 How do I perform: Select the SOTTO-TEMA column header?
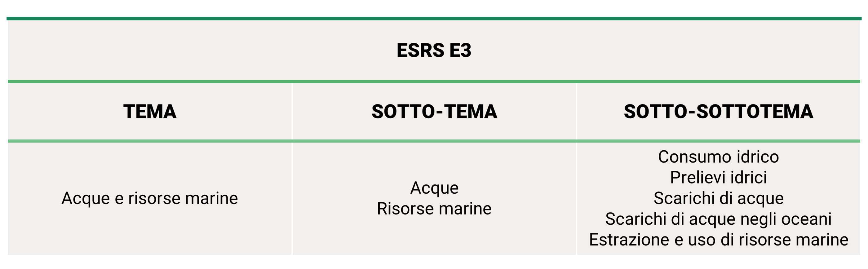[434, 112]
